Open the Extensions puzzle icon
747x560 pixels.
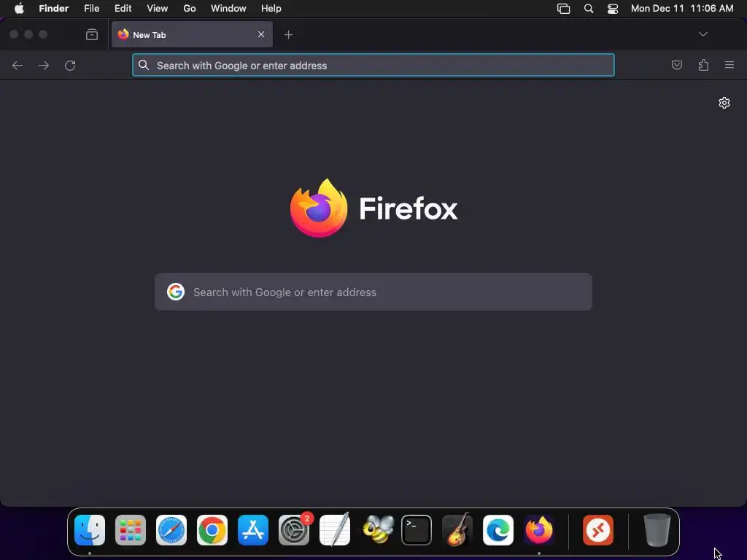tap(703, 65)
